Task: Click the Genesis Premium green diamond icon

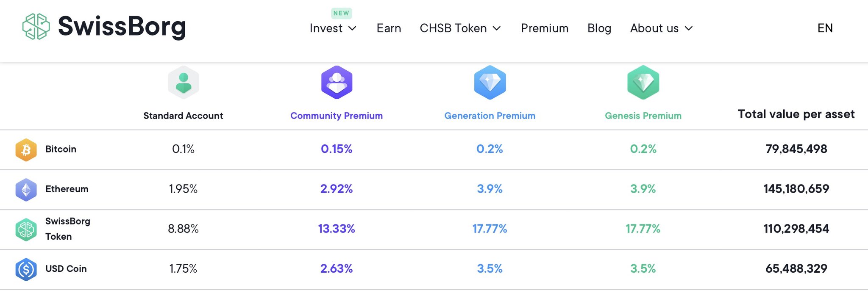Action: [643, 83]
